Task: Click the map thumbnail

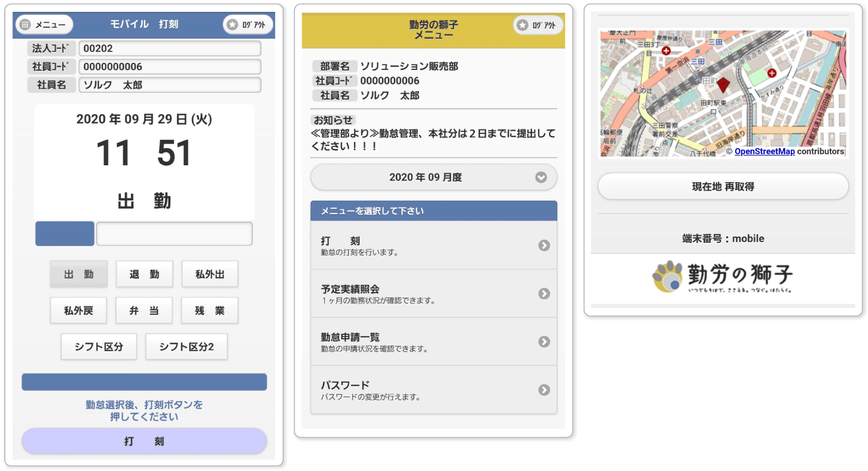Action: (723, 93)
